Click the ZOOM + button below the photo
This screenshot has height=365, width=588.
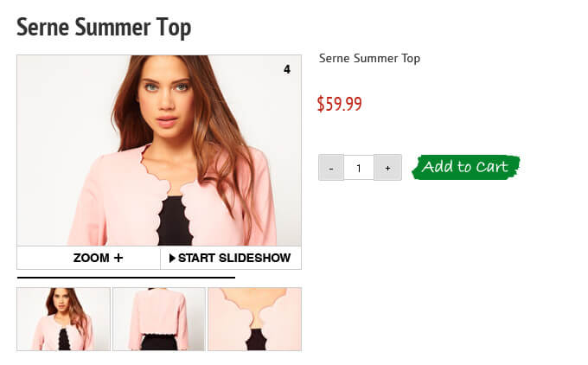[89, 258]
